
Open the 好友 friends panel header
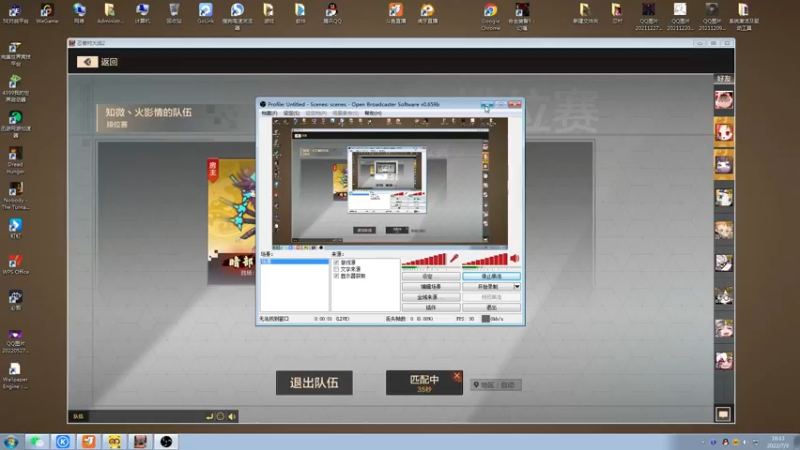pyautogui.click(x=723, y=79)
